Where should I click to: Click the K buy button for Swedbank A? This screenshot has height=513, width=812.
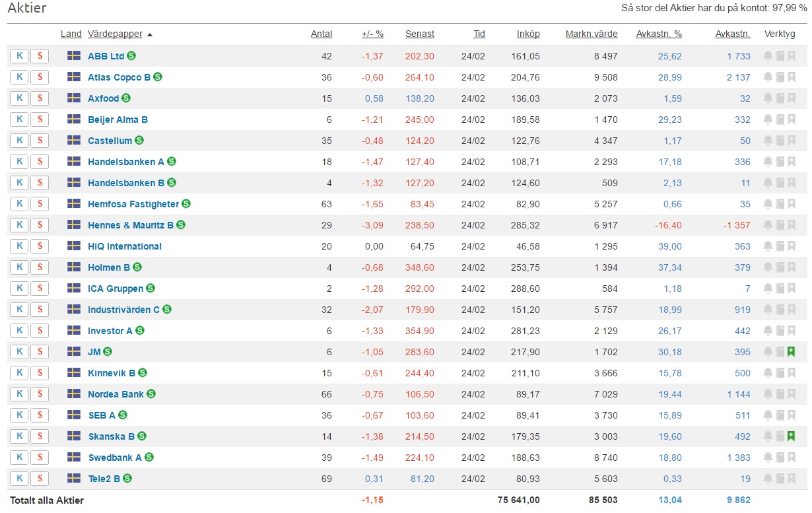tap(19, 458)
